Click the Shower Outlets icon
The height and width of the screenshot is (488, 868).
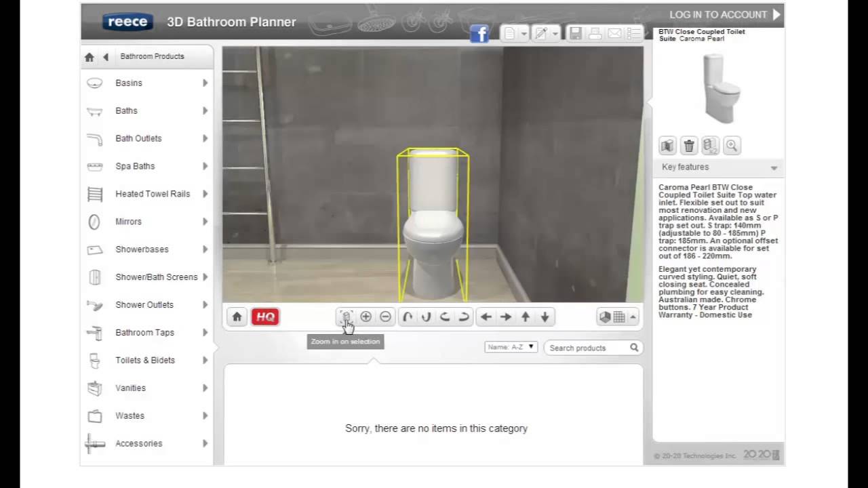pos(95,305)
